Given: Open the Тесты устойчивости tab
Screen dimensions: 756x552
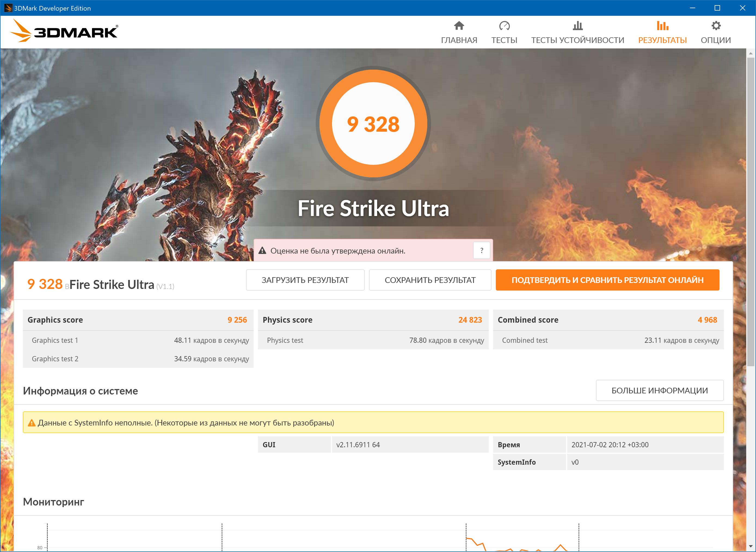Looking at the screenshot, I should pyautogui.click(x=577, y=40).
